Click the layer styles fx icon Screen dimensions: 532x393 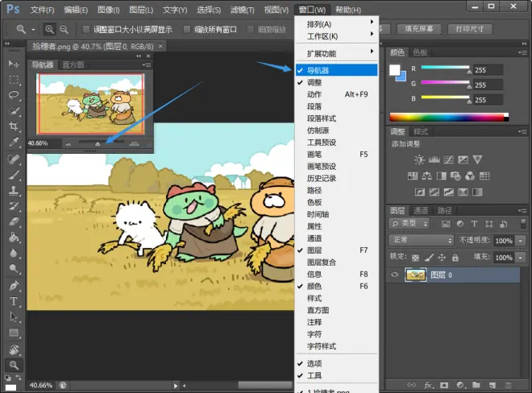[428, 385]
